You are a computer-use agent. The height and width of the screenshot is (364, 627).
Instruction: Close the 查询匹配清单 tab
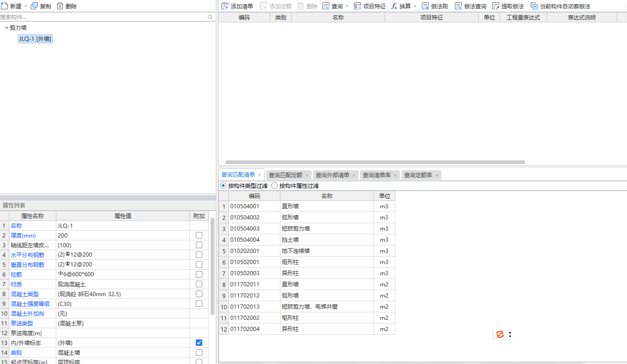(x=260, y=175)
